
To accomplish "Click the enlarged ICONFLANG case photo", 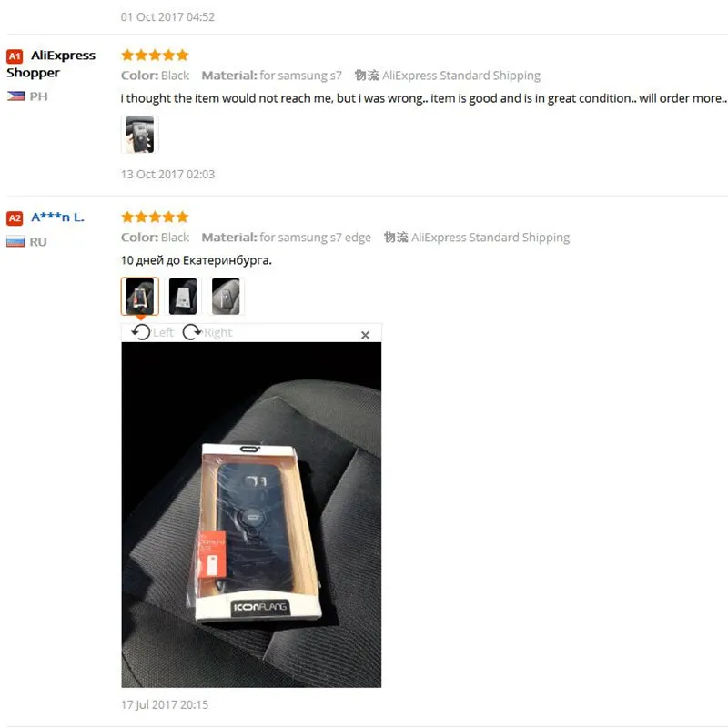I will coord(251,515).
